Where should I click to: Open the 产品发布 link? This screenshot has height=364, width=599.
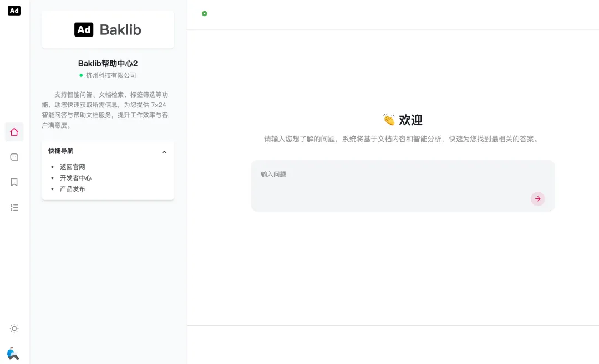(73, 189)
